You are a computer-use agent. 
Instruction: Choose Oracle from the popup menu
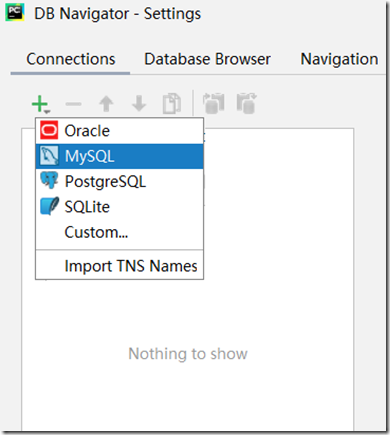tap(119, 131)
